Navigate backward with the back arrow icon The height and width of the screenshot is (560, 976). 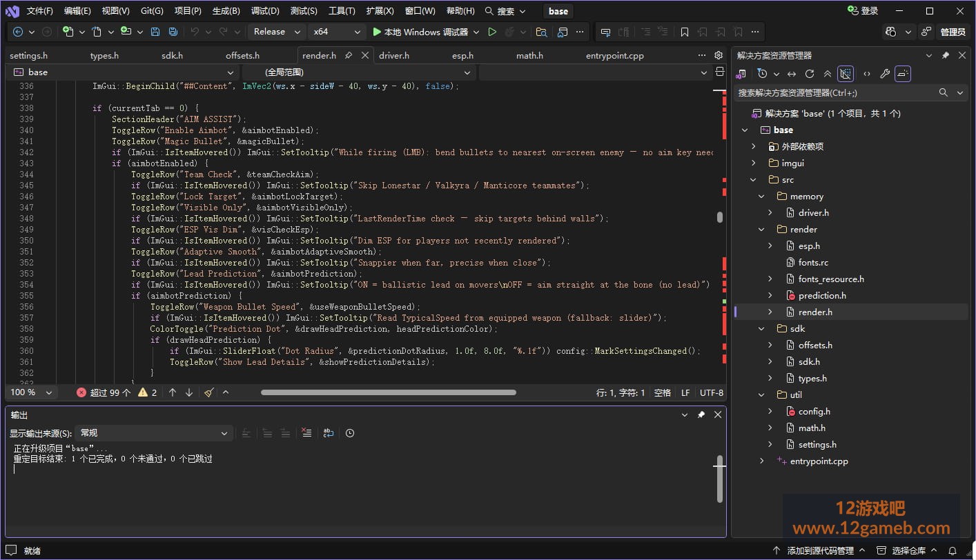point(18,32)
